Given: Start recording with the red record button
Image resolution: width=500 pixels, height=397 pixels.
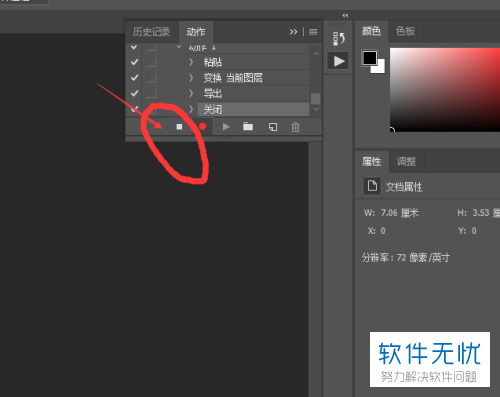Looking at the screenshot, I should (202, 127).
